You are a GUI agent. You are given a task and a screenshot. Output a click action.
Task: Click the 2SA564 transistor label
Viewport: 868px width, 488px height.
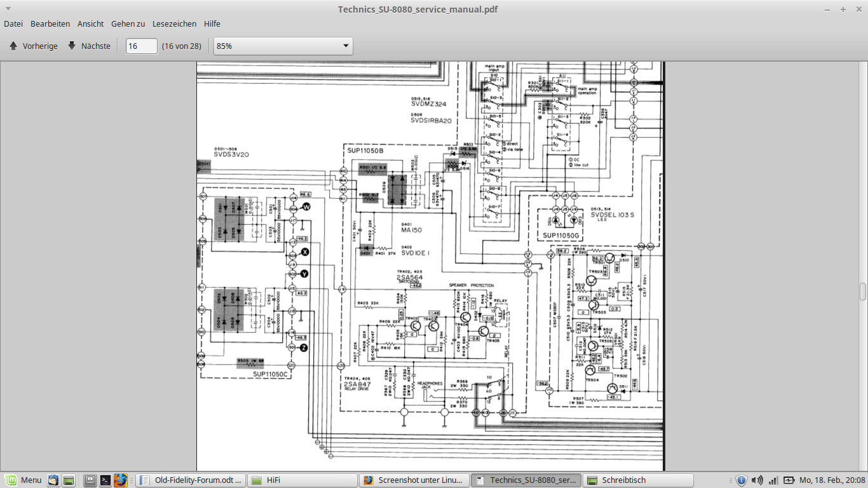click(409, 277)
